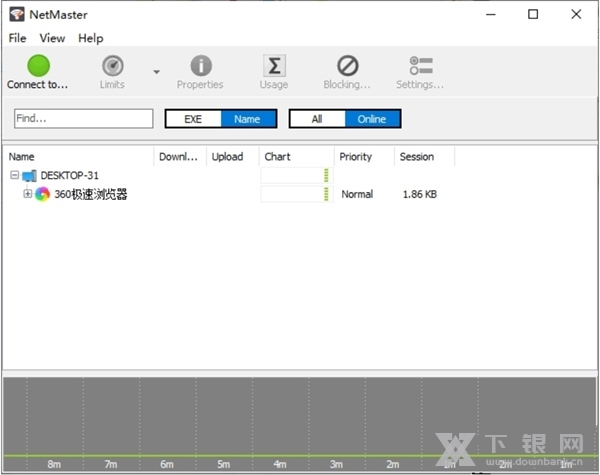Click the 8m marker on the timeline
This screenshot has height=475, width=600.
tap(54, 464)
